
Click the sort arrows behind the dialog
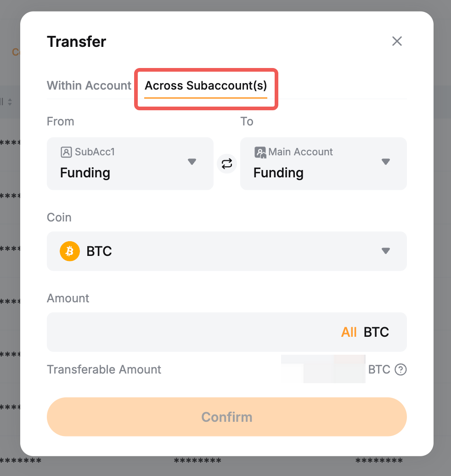[10, 102]
